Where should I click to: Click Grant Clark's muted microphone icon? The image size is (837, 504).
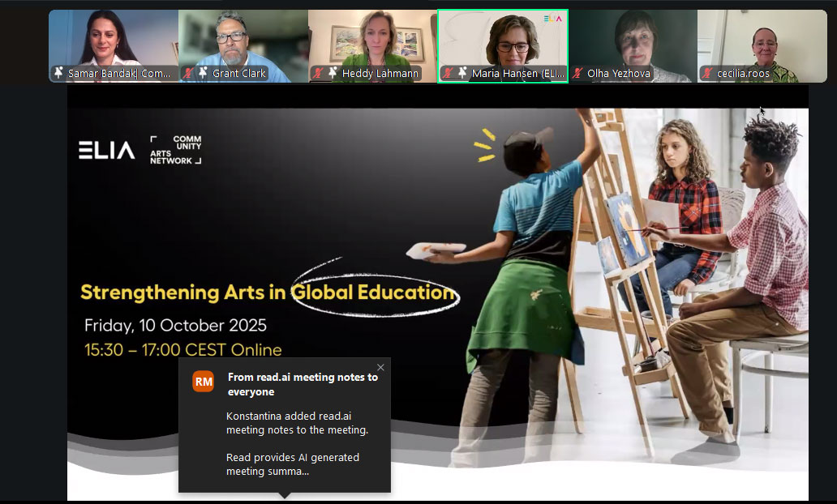coord(188,74)
